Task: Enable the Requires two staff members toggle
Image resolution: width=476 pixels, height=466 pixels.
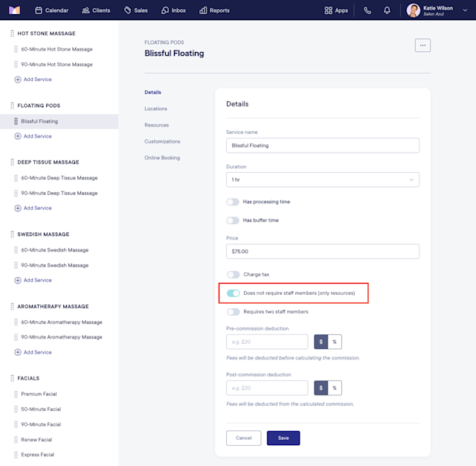Action: pyautogui.click(x=233, y=312)
